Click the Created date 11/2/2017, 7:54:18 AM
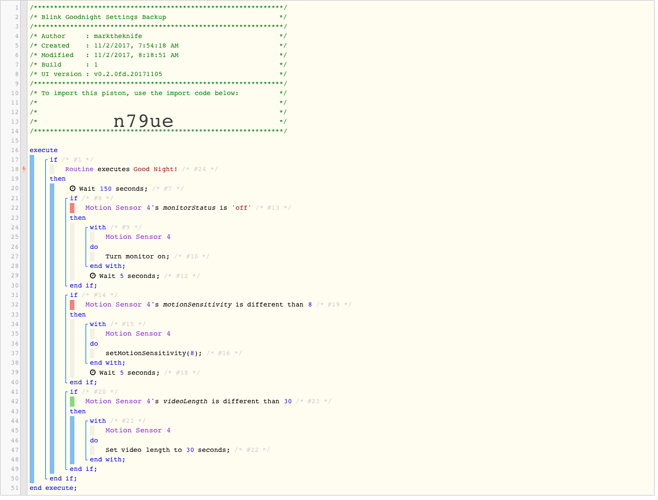The height and width of the screenshot is (500, 658). click(x=136, y=46)
